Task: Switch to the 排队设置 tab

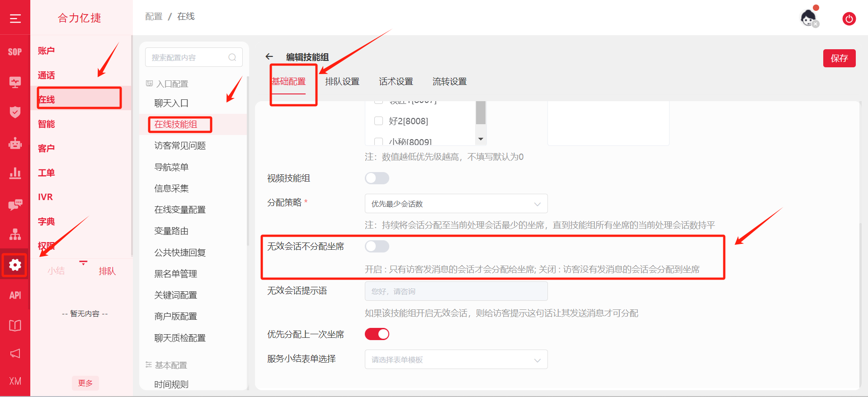Action: (x=342, y=81)
